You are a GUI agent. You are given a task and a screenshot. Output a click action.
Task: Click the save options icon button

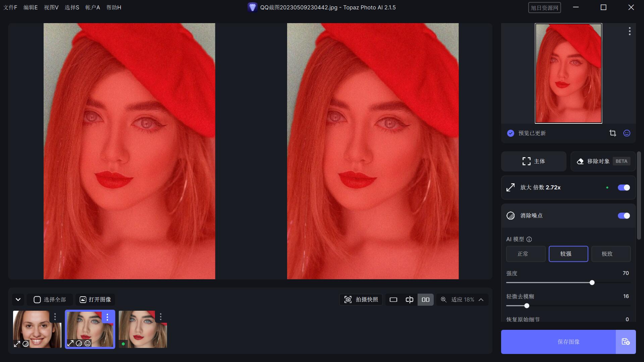(626, 342)
